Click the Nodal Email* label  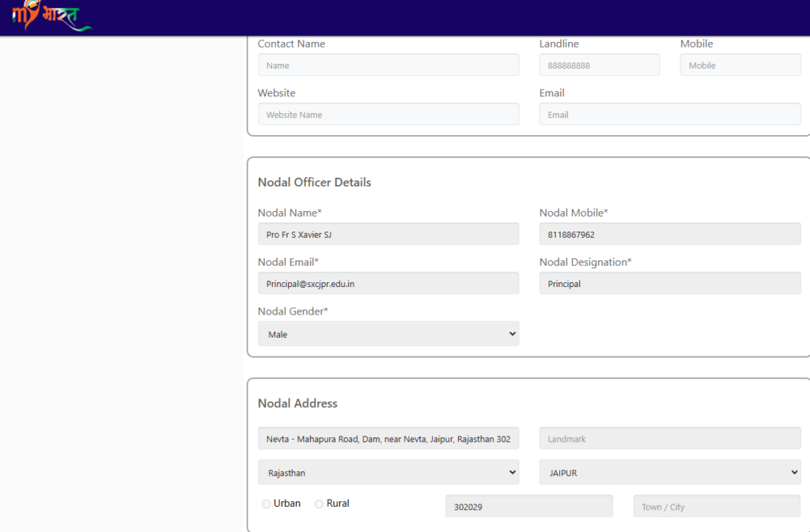[x=288, y=262]
